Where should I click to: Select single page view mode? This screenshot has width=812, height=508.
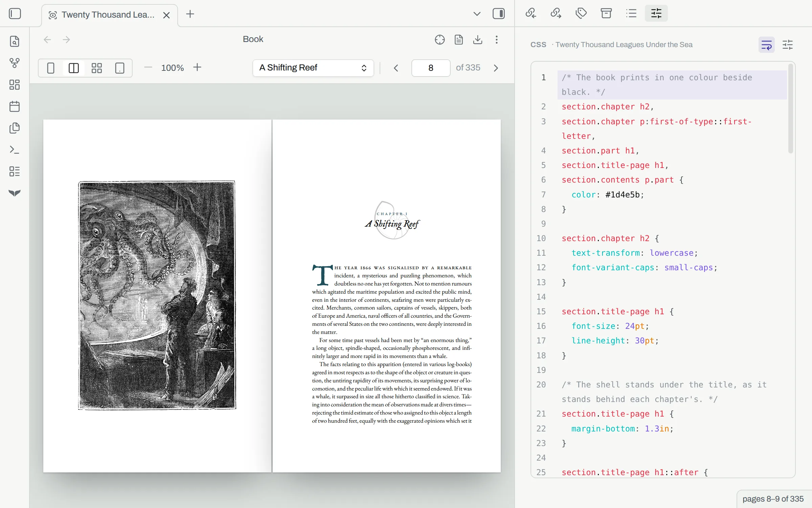tap(51, 68)
